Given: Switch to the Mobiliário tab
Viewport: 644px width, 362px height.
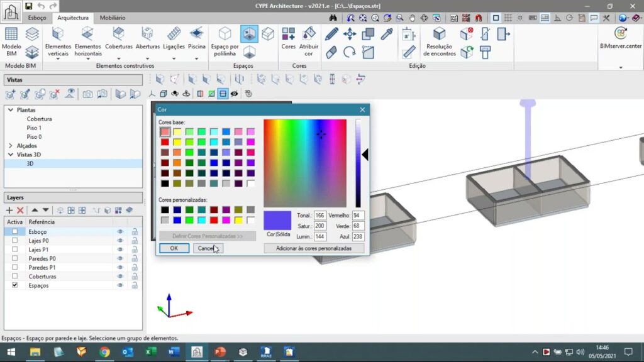Looking at the screenshot, I should pos(113,18).
